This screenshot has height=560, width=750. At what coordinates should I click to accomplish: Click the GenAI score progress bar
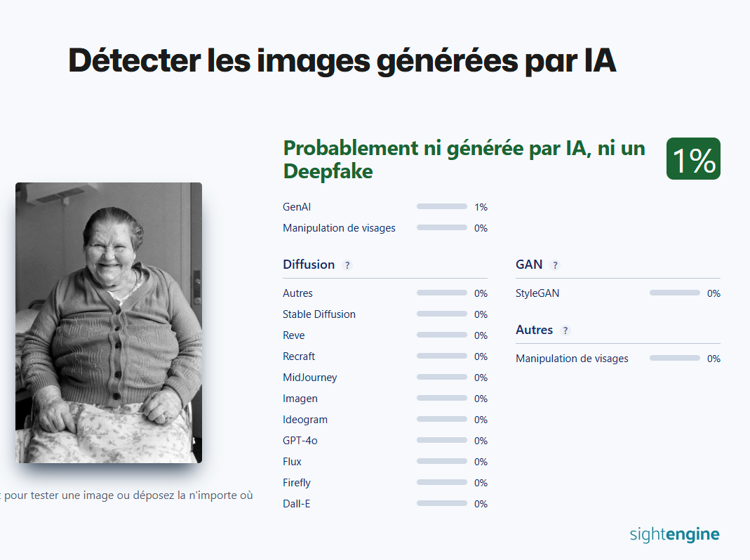441,207
